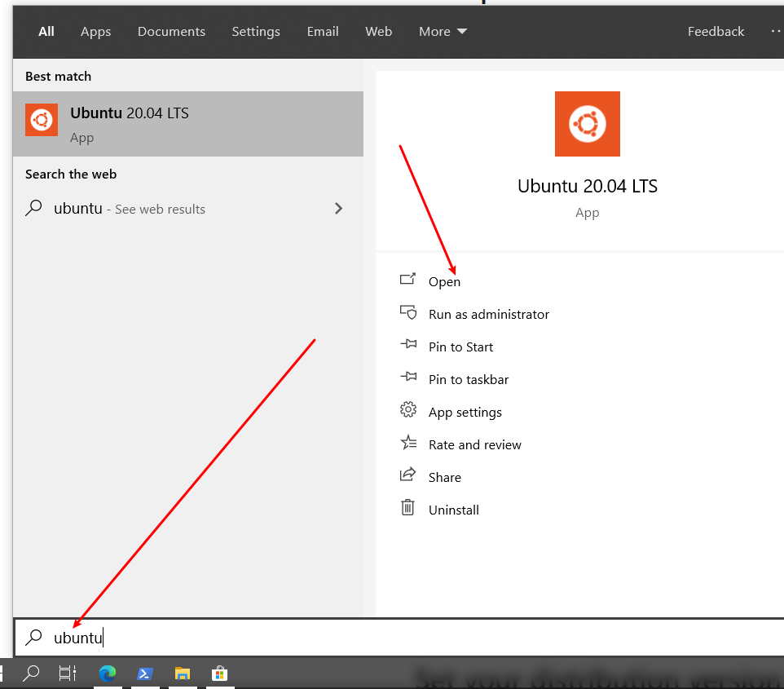Click the Uninstall trash can icon
Viewport: 784px width, 689px height.
pos(407,507)
